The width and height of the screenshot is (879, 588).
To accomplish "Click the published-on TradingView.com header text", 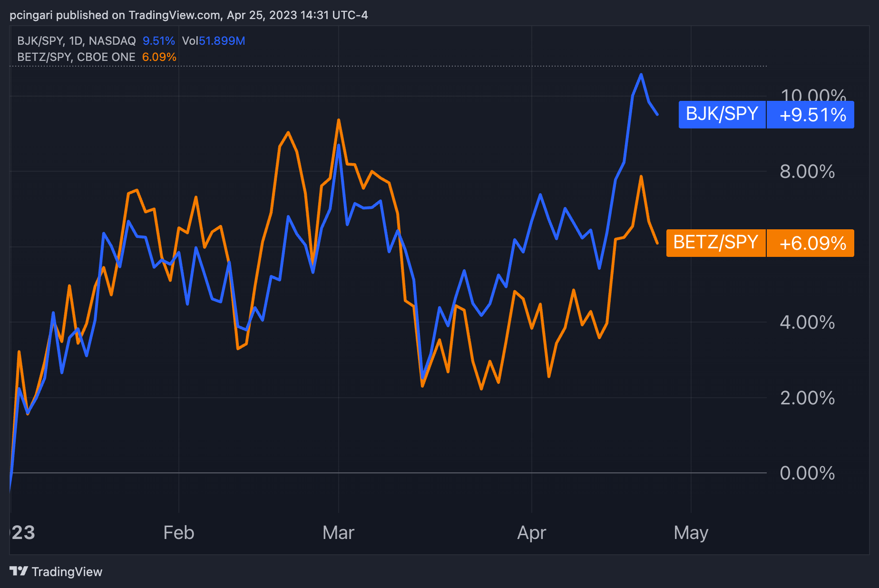I will click(x=188, y=15).
